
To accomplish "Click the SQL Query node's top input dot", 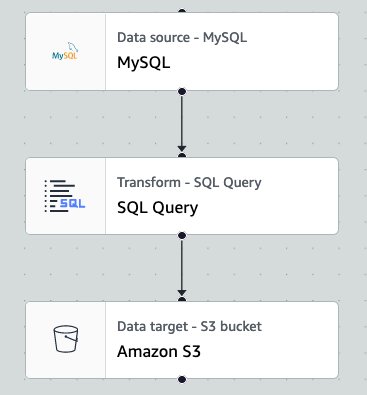I will [x=182, y=155].
